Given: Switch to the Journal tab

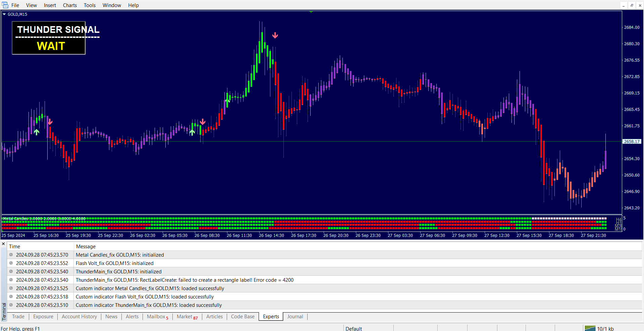Looking at the screenshot, I should coord(295,317).
